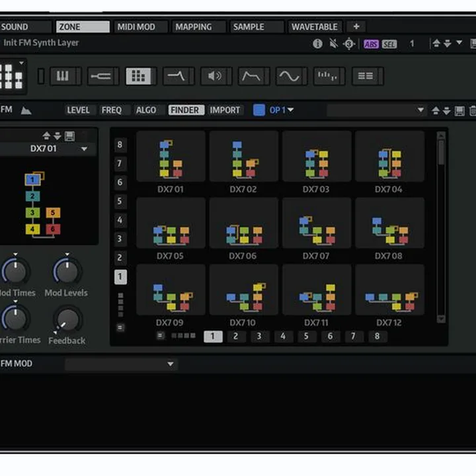
Task: Open the info icon in zone header
Action: point(317,44)
